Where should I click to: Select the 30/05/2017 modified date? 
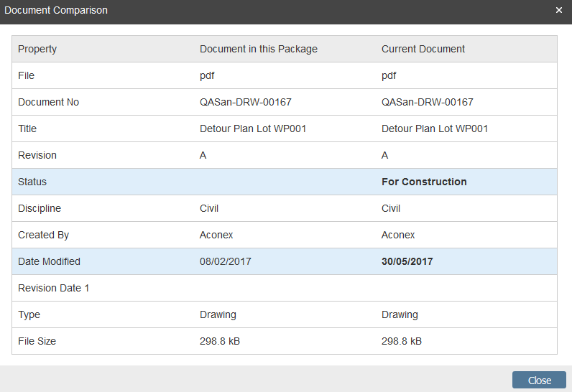(407, 261)
